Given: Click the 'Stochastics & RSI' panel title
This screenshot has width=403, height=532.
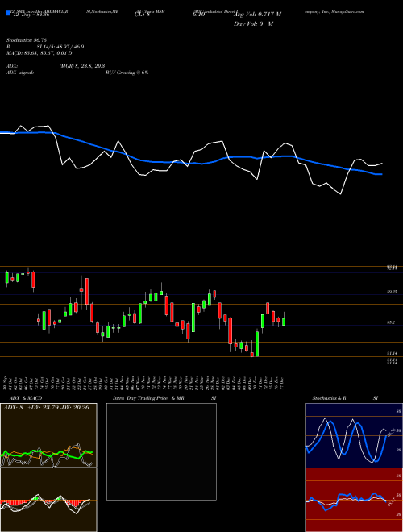Looking at the screenshot, I should tap(345, 398).
